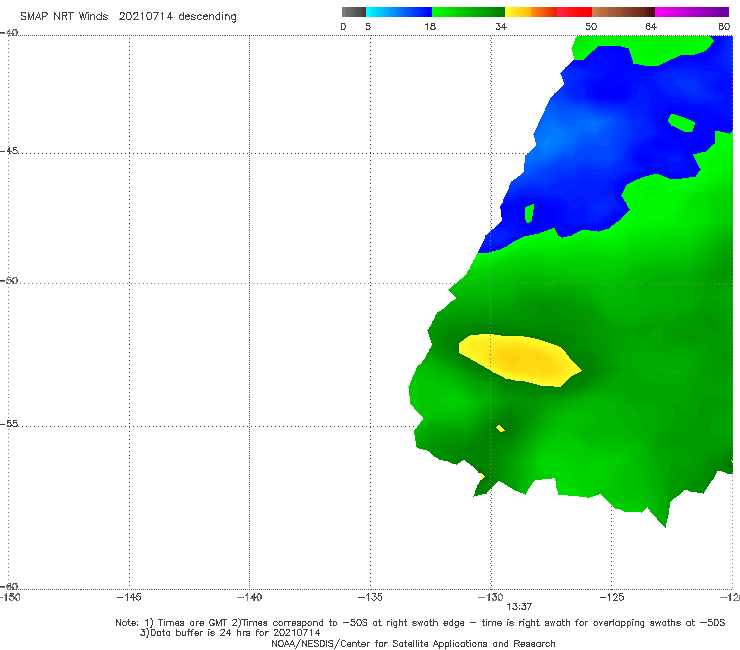Click the brown 50-64 segment of the color bar
740x650 pixels.
click(623, 12)
